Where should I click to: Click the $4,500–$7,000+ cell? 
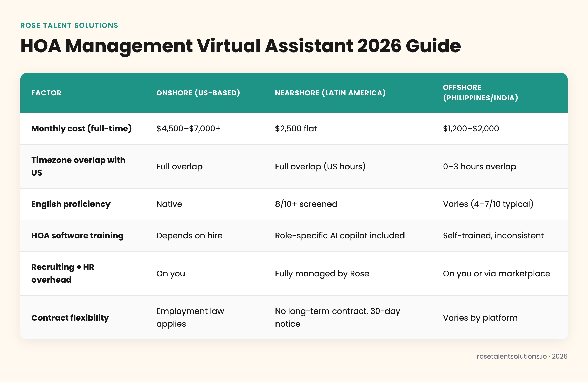click(189, 129)
